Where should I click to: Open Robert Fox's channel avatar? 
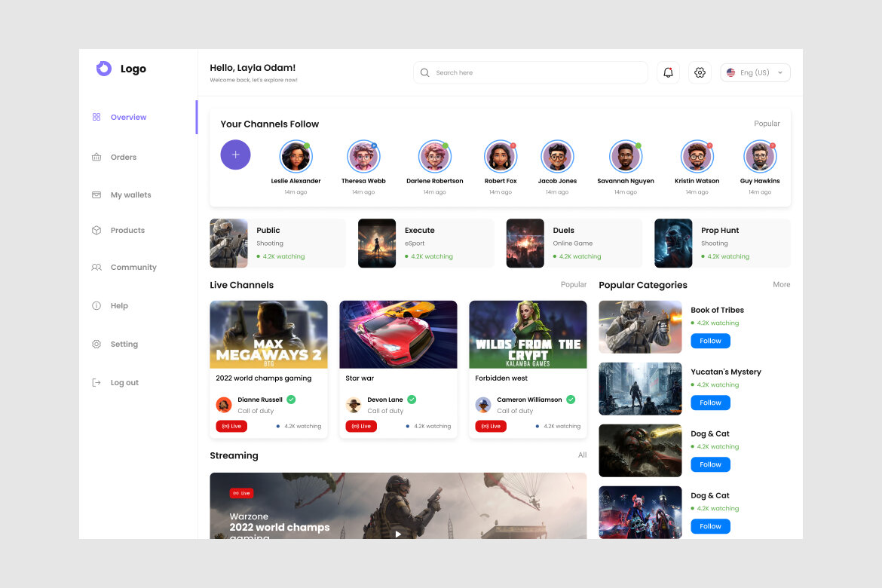[500, 157]
